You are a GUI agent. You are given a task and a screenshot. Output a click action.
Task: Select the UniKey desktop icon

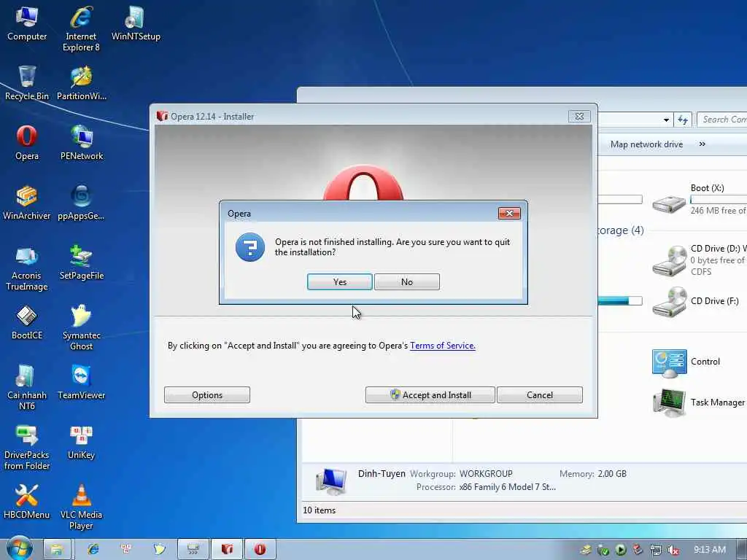tap(82, 442)
